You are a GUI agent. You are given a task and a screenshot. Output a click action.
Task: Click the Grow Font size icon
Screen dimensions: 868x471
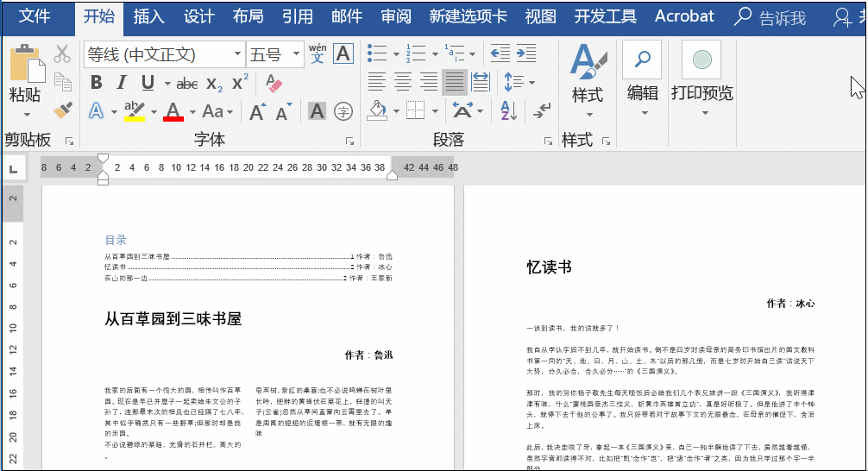[257, 112]
